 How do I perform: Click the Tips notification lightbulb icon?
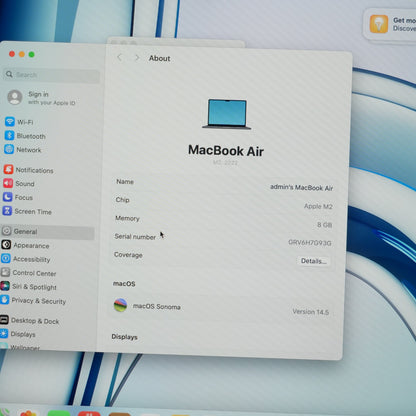coord(379,24)
